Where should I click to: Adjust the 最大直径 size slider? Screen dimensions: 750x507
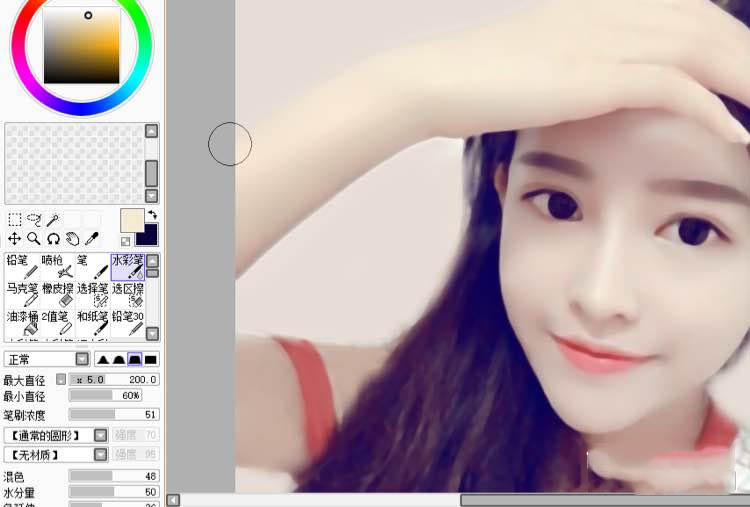coord(114,380)
